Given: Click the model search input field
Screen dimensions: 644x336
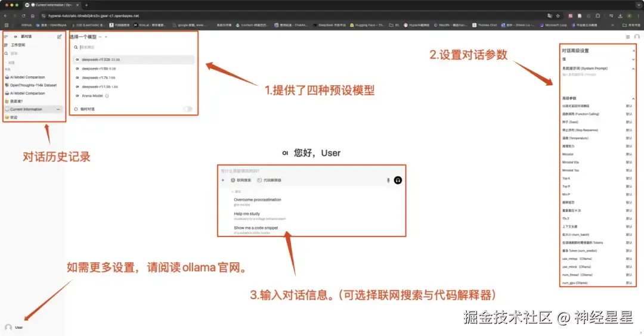Looking at the screenshot, I should pyautogui.click(x=134, y=47).
